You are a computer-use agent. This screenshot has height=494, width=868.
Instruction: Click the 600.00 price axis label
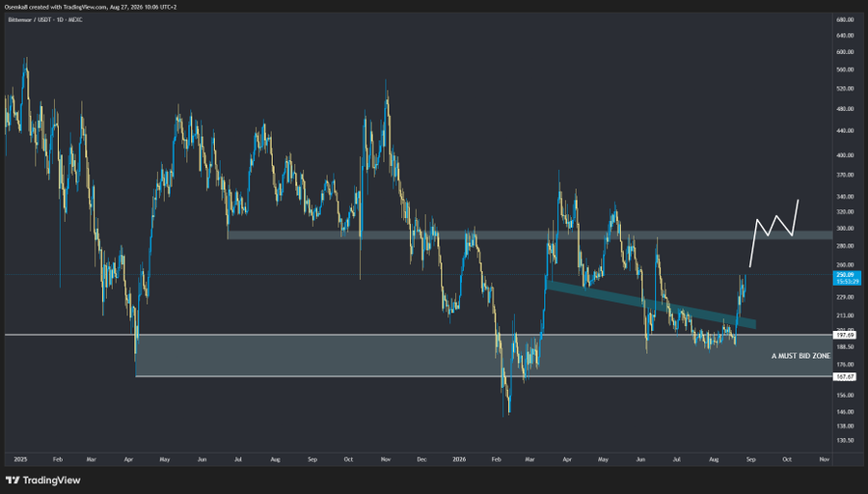[x=845, y=52]
